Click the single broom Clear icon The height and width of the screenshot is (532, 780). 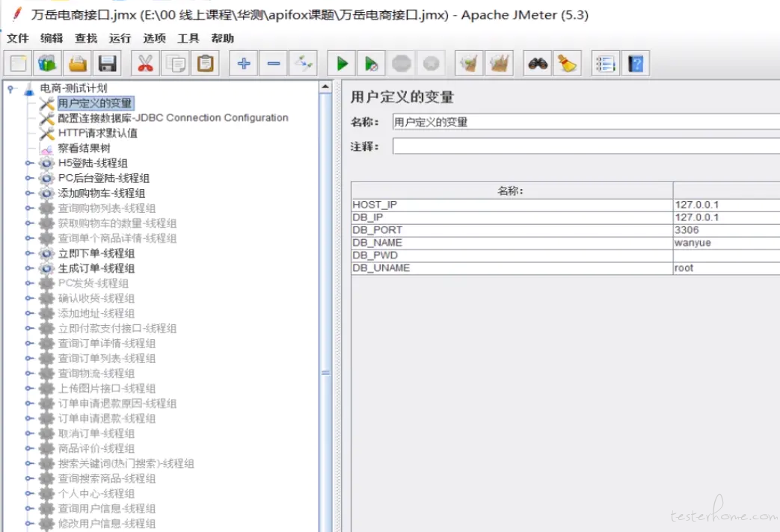point(469,64)
